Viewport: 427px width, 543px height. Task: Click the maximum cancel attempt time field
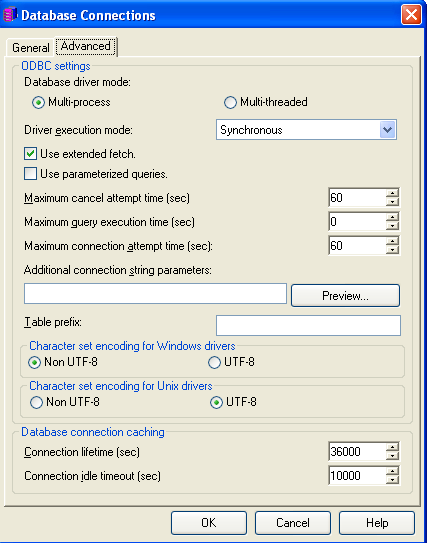(357, 197)
